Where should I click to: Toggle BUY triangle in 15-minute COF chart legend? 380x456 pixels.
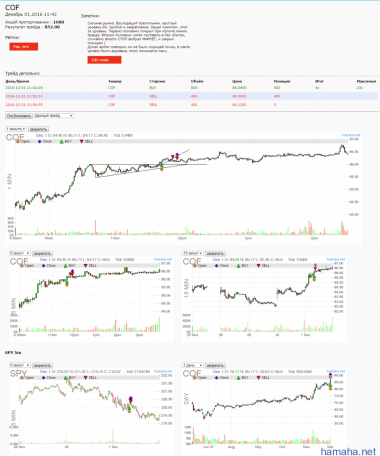click(x=238, y=266)
